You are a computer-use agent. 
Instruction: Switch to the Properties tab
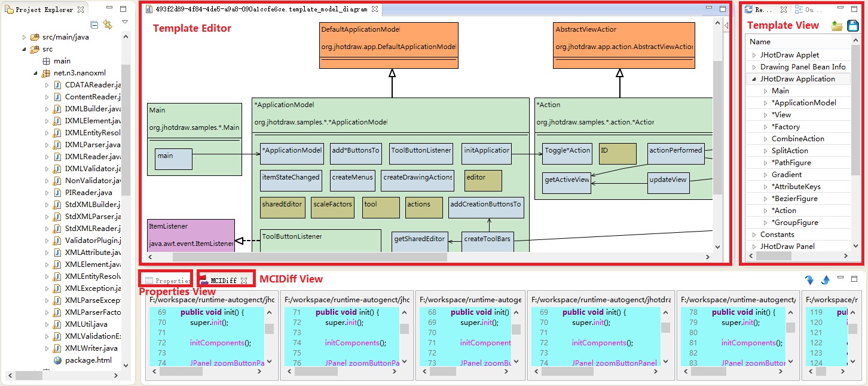point(167,280)
